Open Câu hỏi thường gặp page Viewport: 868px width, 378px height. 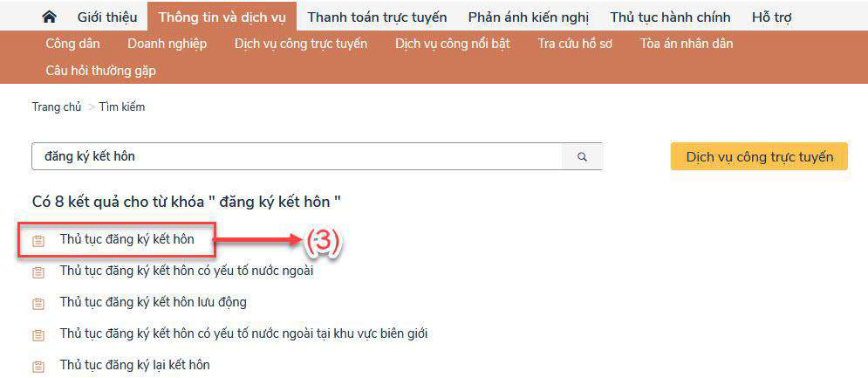(100, 71)
